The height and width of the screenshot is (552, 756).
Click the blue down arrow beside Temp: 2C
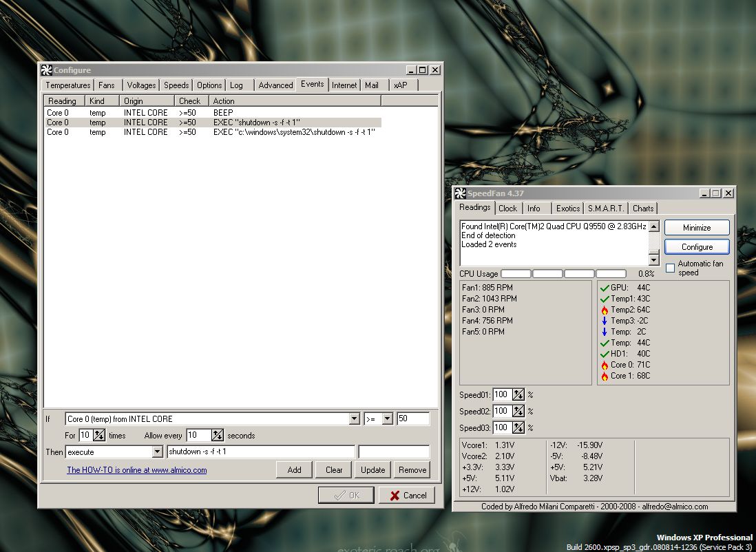point(605,332)
